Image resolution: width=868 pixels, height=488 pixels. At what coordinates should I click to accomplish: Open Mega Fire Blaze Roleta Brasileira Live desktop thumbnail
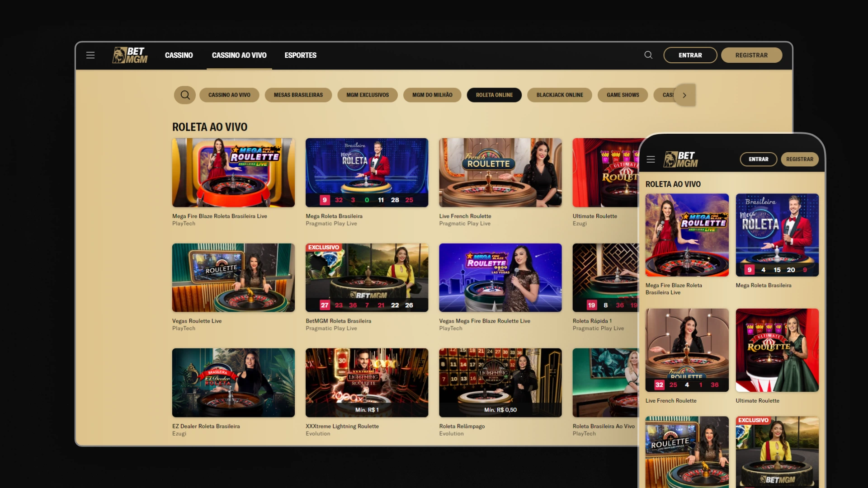pos(233,173)
